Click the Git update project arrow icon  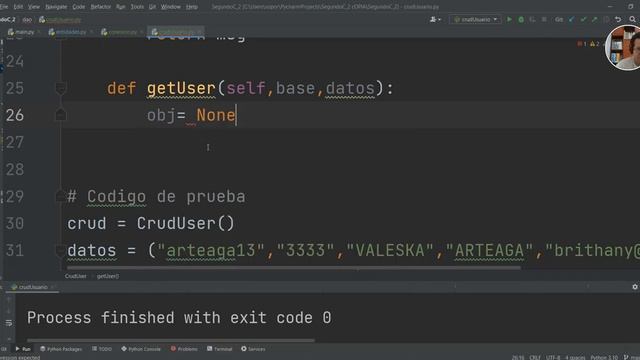[x=571, y=19]
